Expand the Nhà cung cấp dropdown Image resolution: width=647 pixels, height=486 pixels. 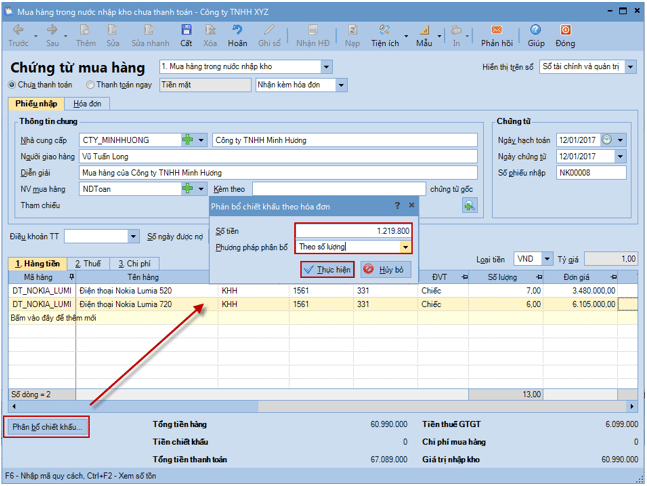[201, 140]
